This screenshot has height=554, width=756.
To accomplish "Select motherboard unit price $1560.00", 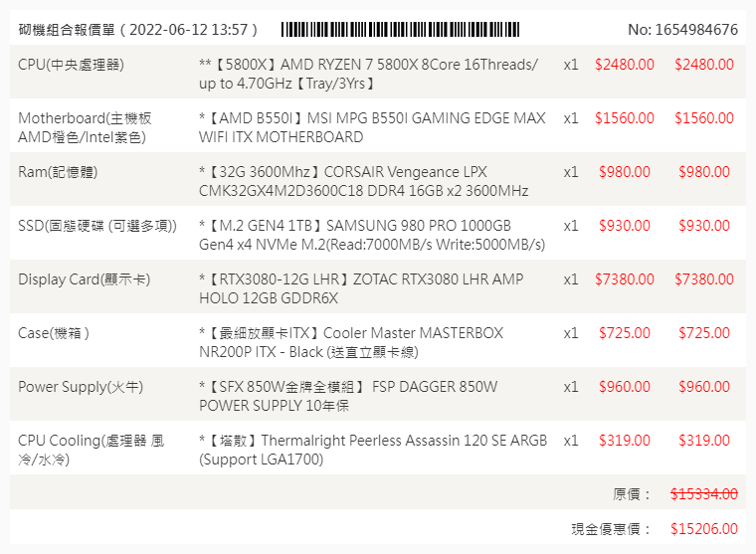I will [x=625, y=118].
